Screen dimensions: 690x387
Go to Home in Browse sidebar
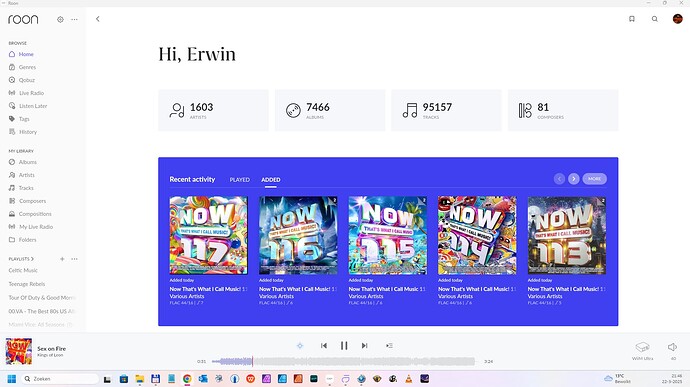point(21,54)
